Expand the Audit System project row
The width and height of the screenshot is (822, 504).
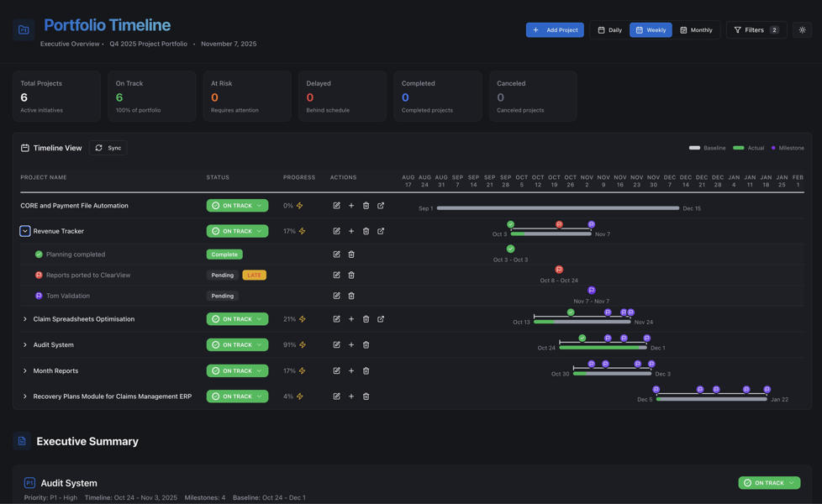pos(24,345)
